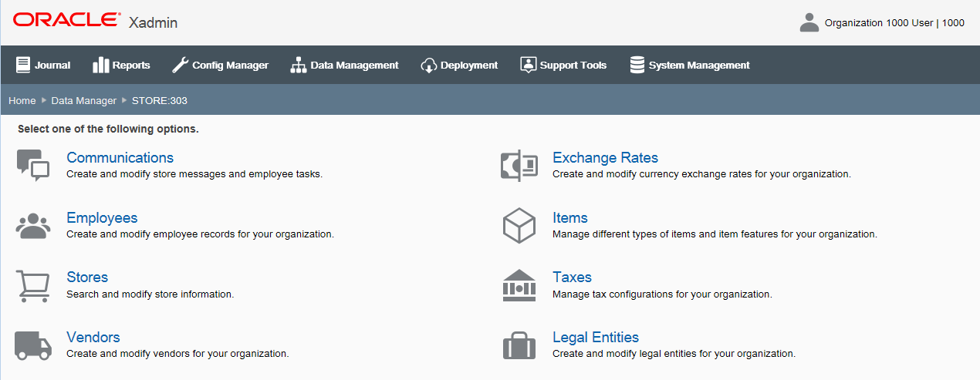This screenshot has height=380, width=980.
Task: Click the Xadmin application title
Action: click(x=153, y=22)
